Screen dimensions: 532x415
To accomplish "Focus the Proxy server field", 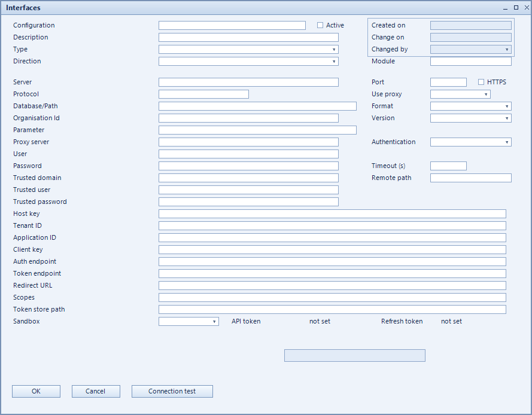I will (x=248, y=142).
